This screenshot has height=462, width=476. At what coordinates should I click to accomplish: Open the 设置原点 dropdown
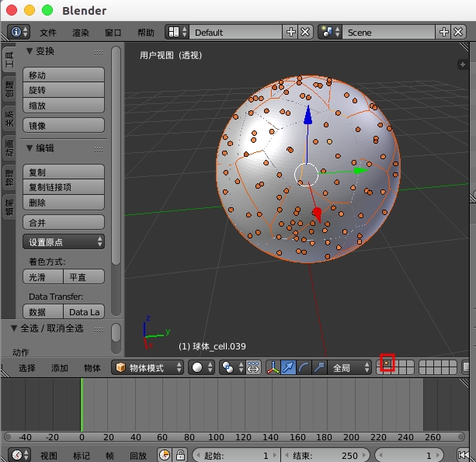click(x=64, y=241)
